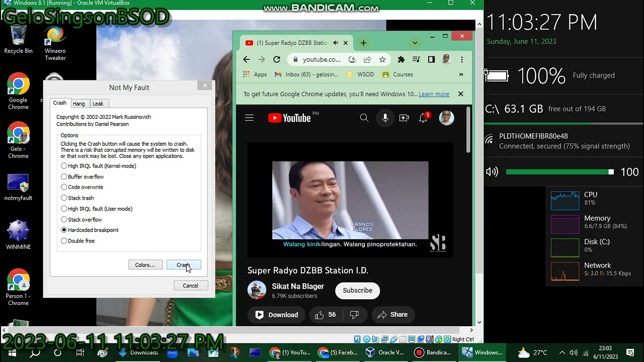644x362 pixels.
Task: Open the Gelo - Chrome desktop shortcut
Action: (x=18, y=141)
